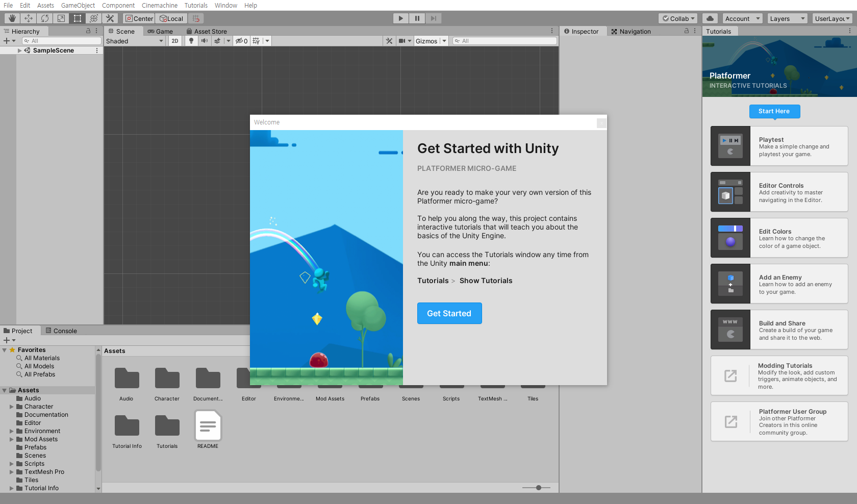Open the UserLayout dropdown
The image size is (857, 504).
click(x=832, y=18)
